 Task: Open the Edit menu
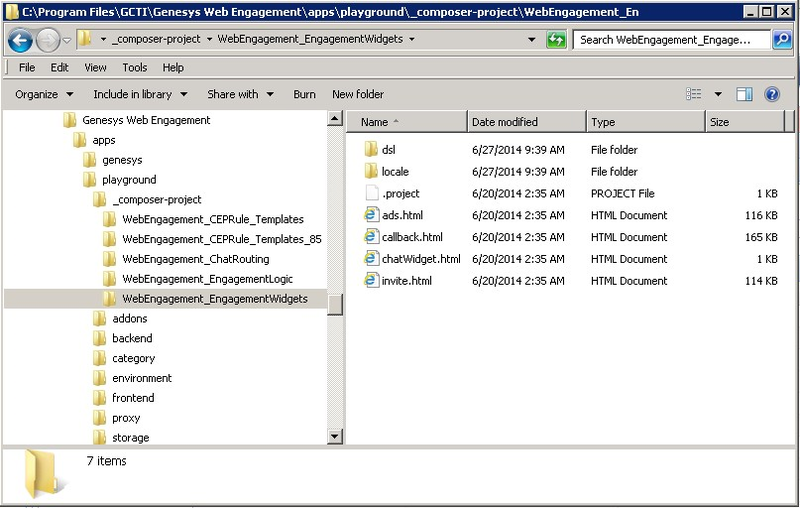[59, 67]
